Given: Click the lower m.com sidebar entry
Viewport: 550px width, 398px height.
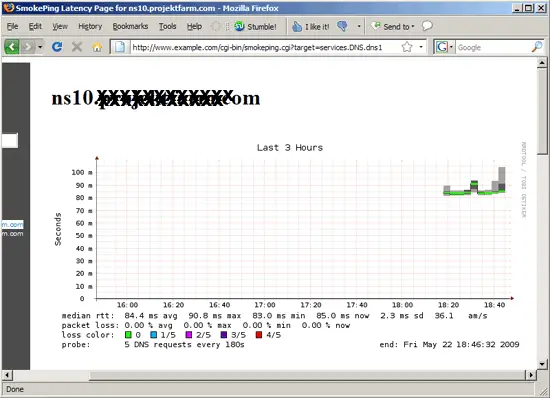Looking at the screenshot, I should pyautogui.click(x=12, y=234).
